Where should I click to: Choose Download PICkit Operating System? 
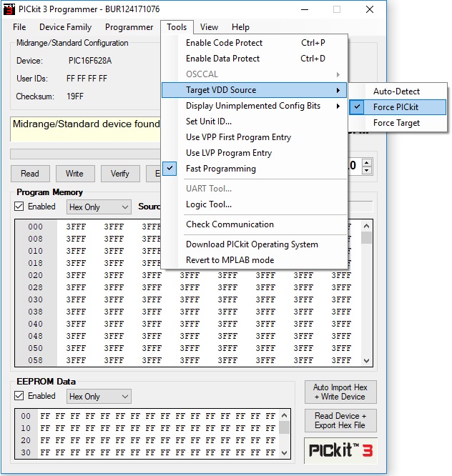pyautogui.click(x=255, y=244)
